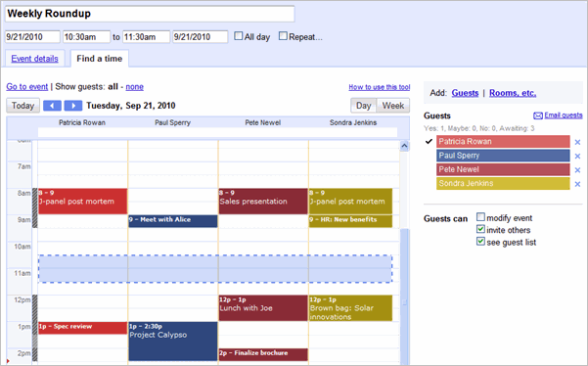Click Patricia Rowan column header
588x366 pixels.
click(82, 122)
